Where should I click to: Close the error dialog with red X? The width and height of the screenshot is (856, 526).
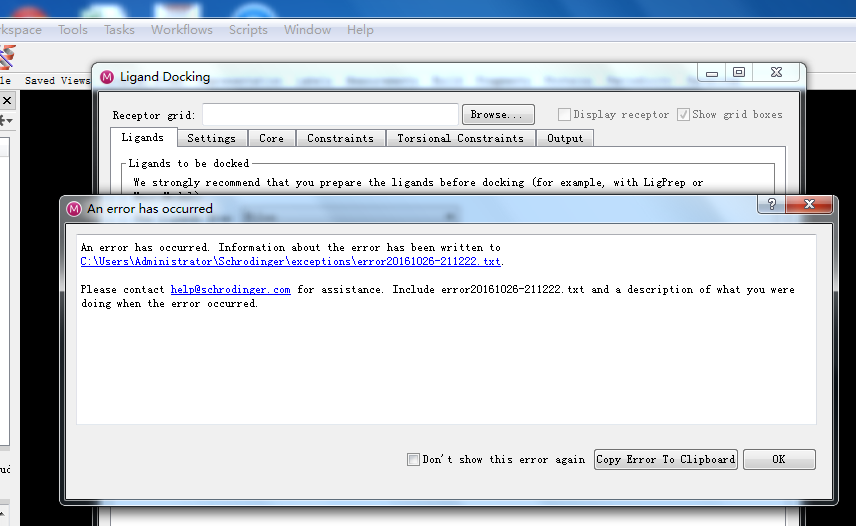tap(810, 204)
